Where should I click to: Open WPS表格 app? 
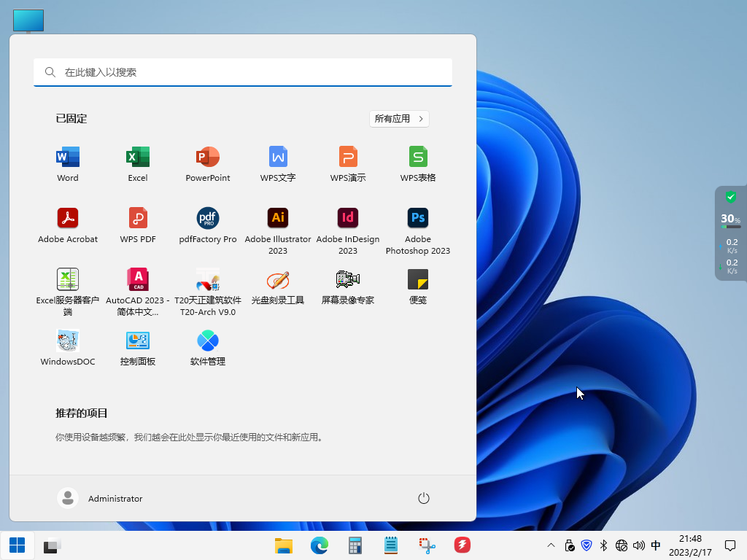point(418,164)
